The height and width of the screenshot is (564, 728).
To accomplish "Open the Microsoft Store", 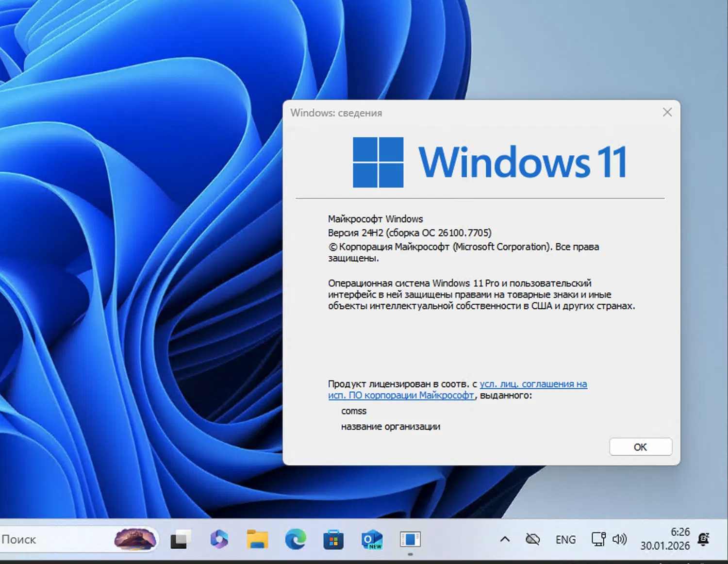I will tap(333, 539).
